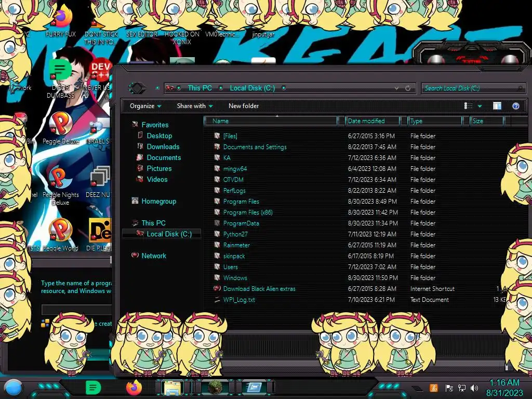Screen dimensions: 532x399
Task: Change the view layout icon
Action: [x=468, y=106]
